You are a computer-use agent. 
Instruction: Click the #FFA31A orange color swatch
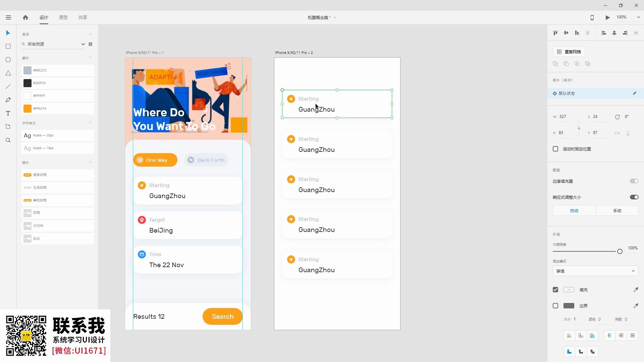point(28,109)
